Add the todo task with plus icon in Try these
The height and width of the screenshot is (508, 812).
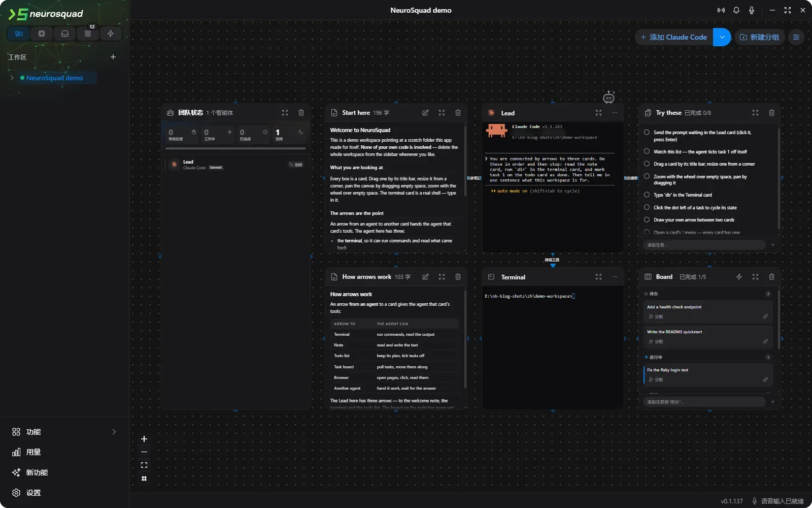tap(772, 245)
